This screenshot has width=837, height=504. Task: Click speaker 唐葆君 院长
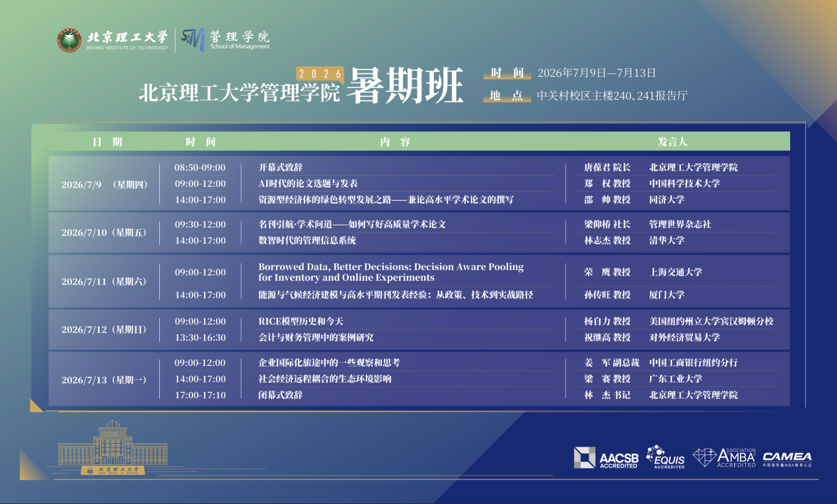pyautogui.click(x=607, y=168)
